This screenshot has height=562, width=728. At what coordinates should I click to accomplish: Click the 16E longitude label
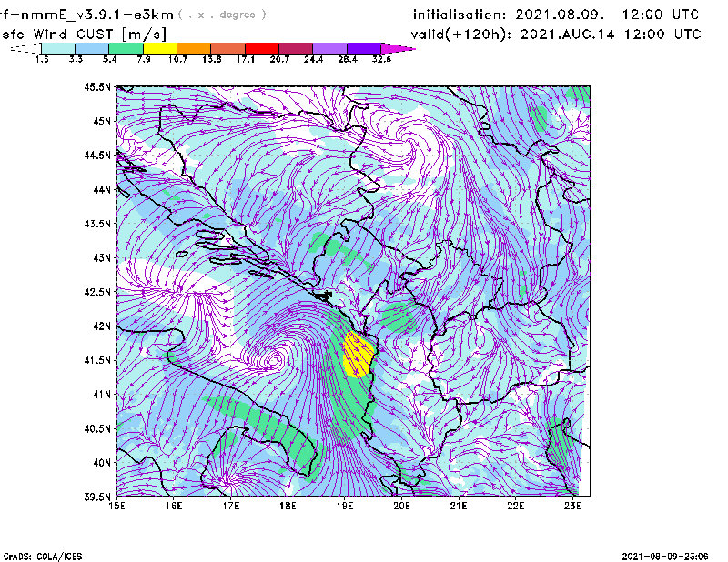tap(174, 506)
